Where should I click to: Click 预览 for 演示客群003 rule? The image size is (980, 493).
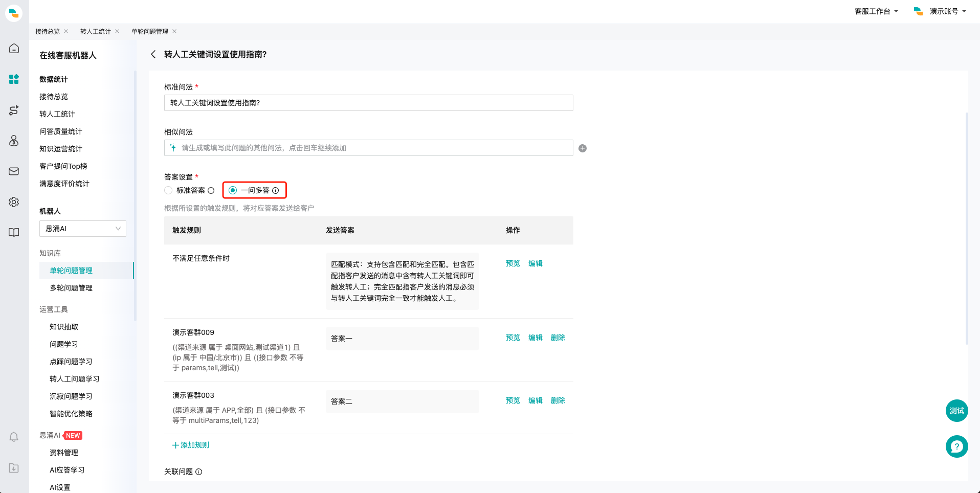[x=513, y=400]
